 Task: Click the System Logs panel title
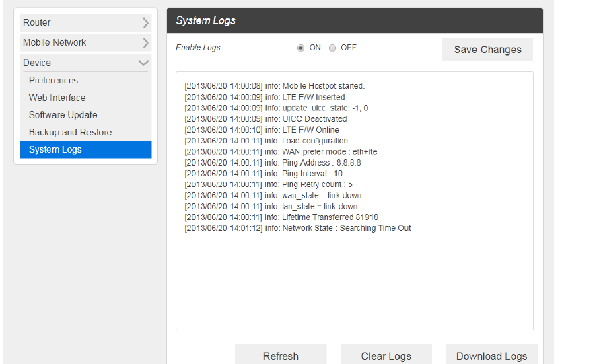205,21
